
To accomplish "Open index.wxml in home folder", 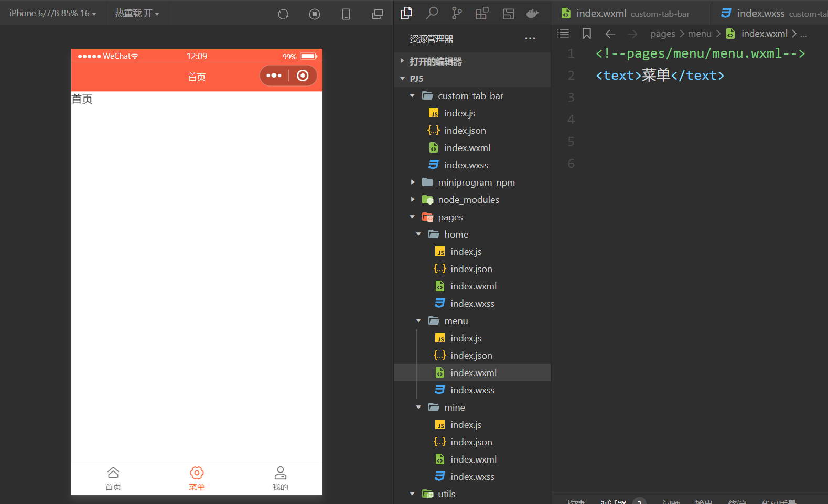I will point(472,286).
